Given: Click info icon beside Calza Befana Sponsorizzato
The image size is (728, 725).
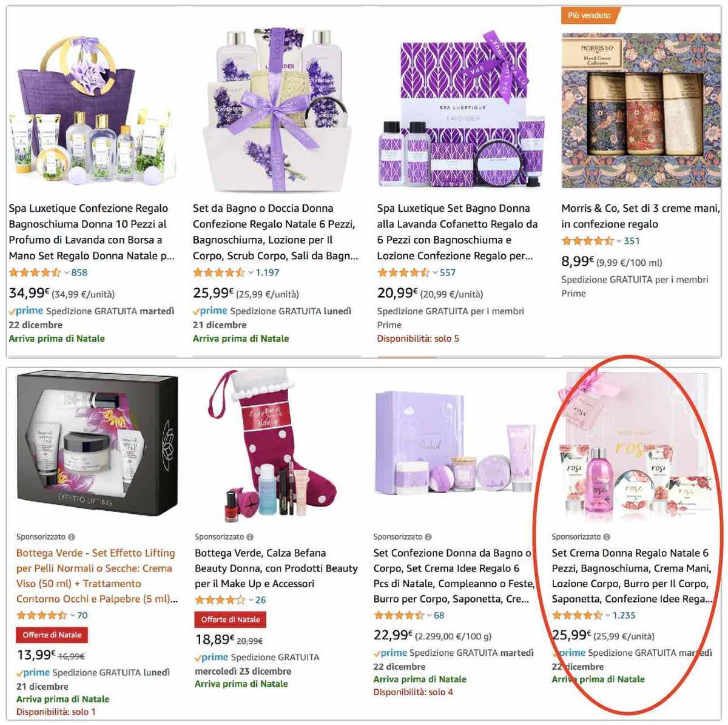Looking at the screenshot, I should 250,537.
